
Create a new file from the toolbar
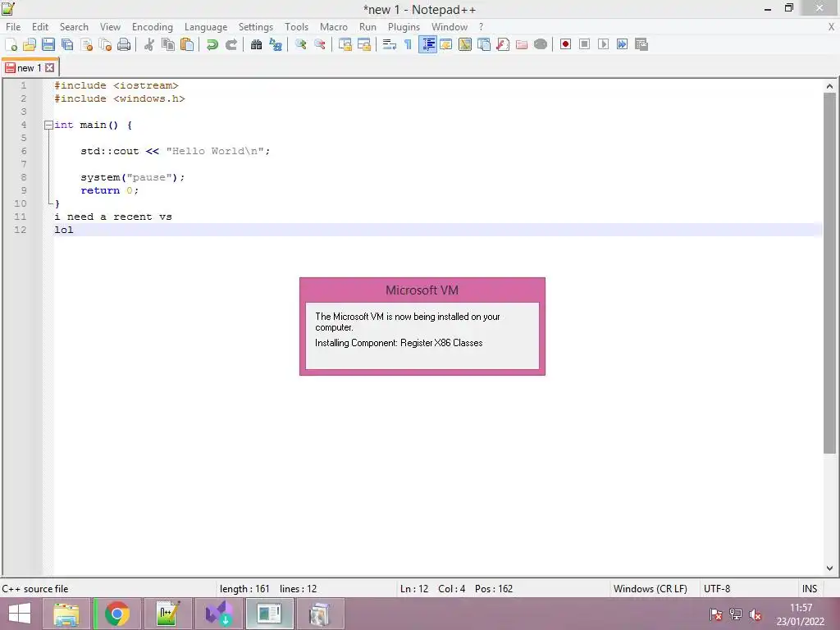(11, 44)
